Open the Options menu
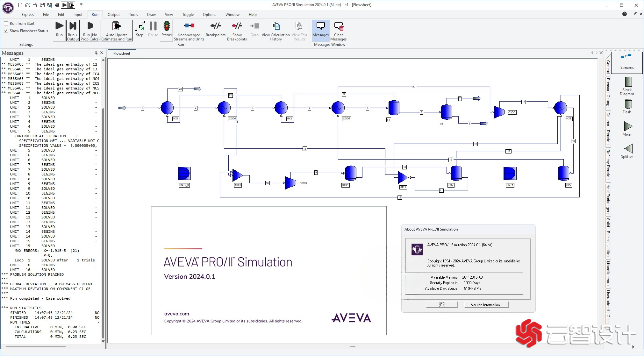644x356 pixels. (210, 15)
